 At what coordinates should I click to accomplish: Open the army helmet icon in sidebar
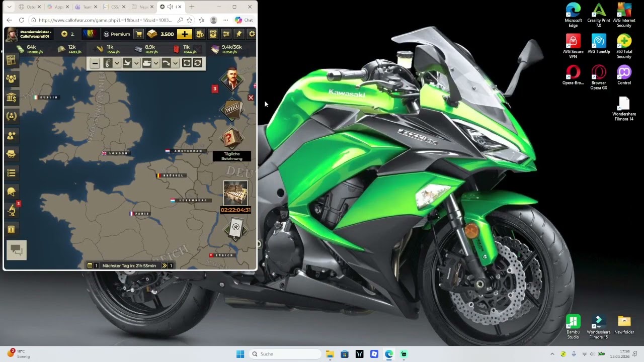point(11,192)
